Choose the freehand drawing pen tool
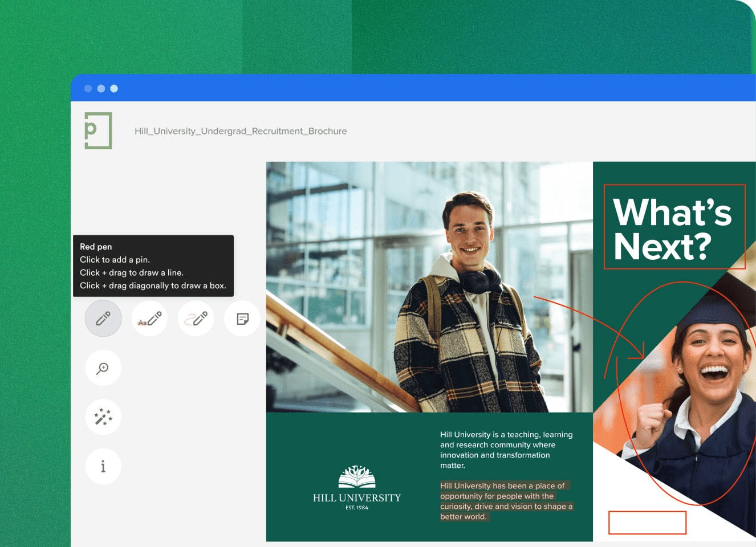 (196, 318)
